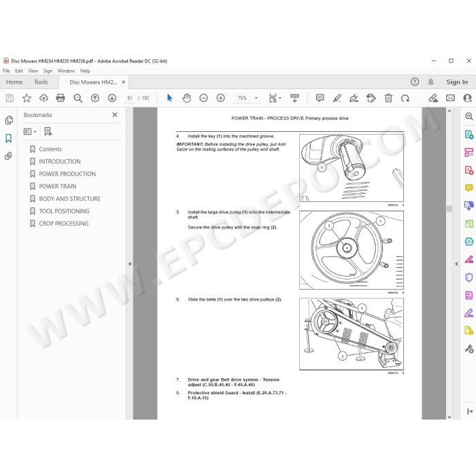
Task: Open the bookmarks options dropdown
Action: (30, 131)
